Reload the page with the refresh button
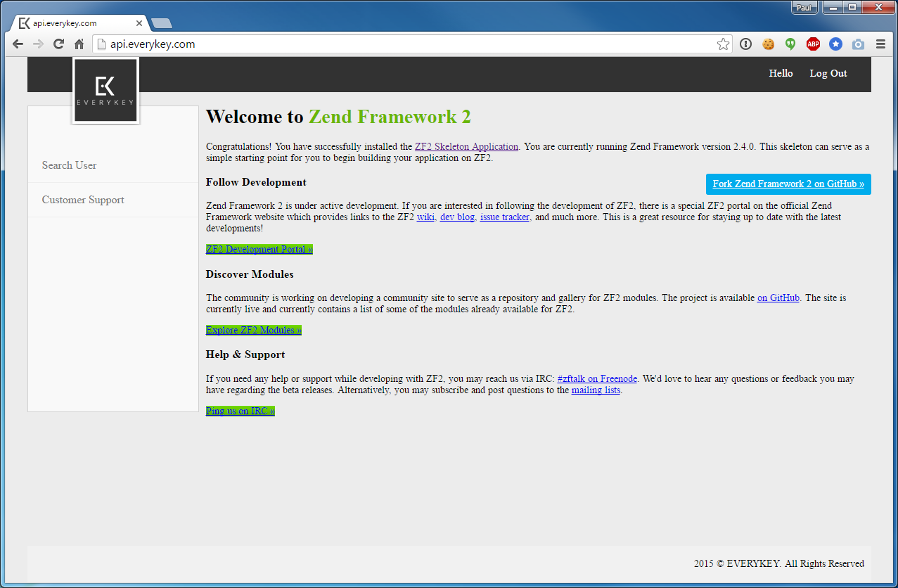898x588 pixels. pyautogui.click(x=59, y=44)
